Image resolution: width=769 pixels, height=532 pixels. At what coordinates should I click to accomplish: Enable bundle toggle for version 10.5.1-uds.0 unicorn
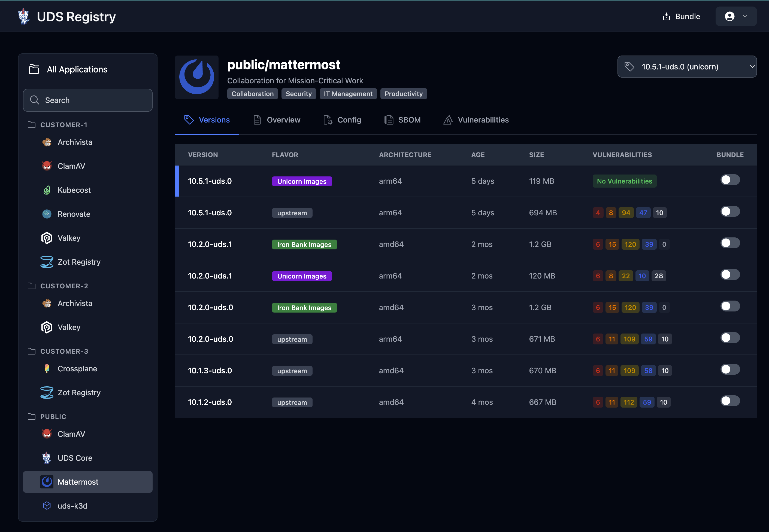(x=730, y=180)
